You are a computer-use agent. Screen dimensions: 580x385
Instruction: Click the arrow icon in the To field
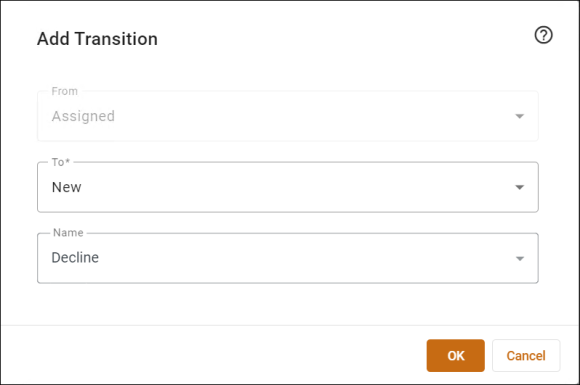tap(519, 188)
